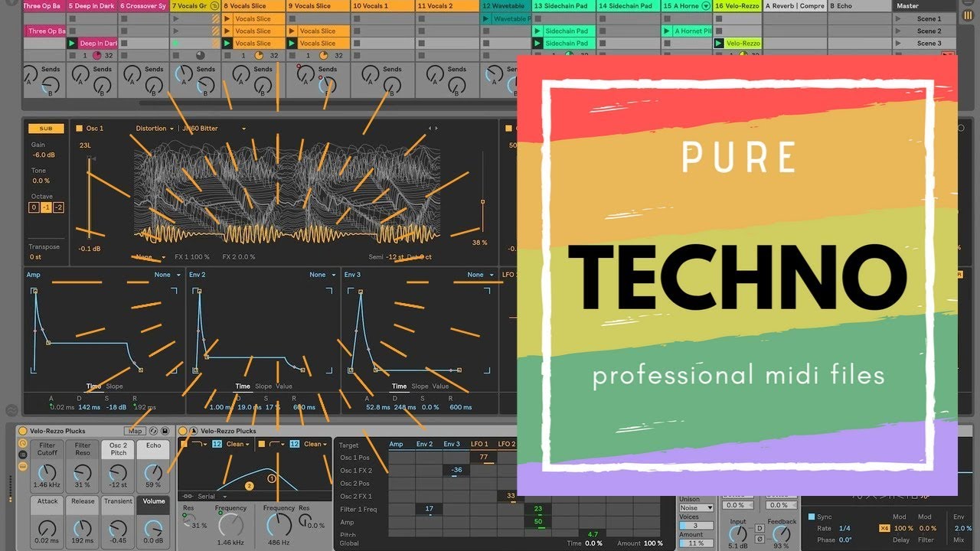This screenshot has height=551, width=980.
Task: Toggle Filter 2 on/off square
Action: [261, 444]
